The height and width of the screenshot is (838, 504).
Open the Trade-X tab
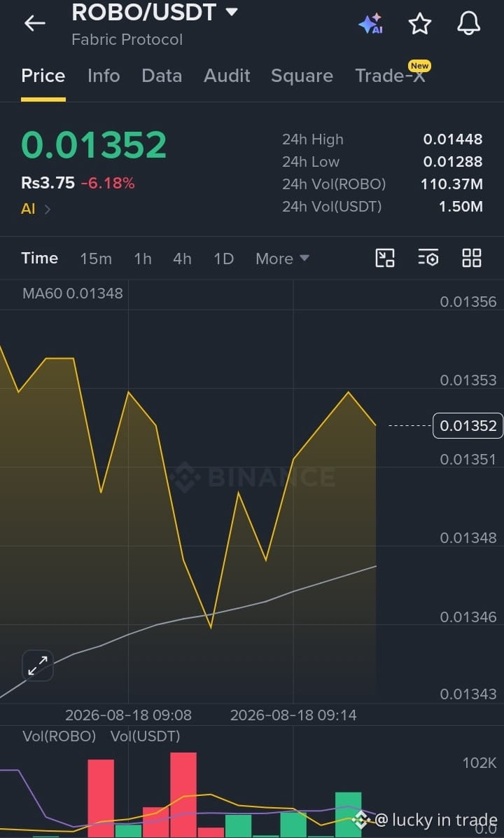391,76
